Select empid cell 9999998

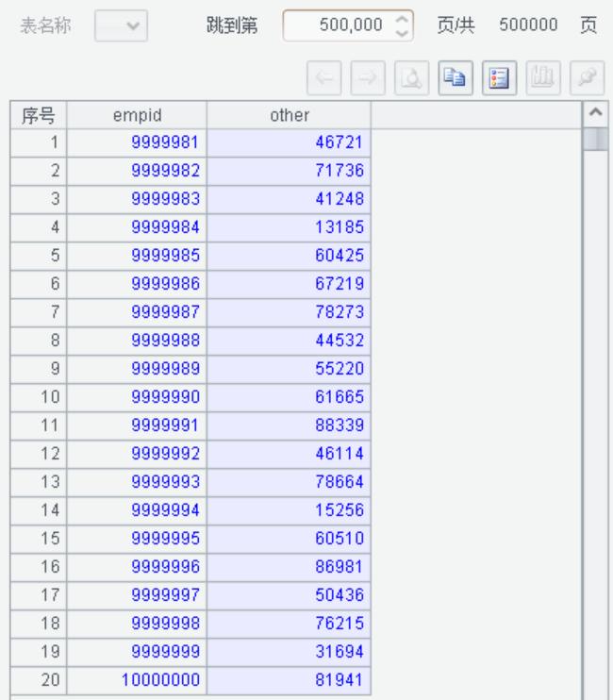click(137, 624)
